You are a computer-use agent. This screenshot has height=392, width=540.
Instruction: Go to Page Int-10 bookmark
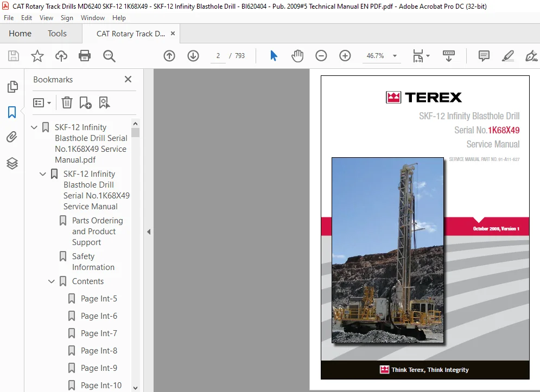(x=101, y=385)
